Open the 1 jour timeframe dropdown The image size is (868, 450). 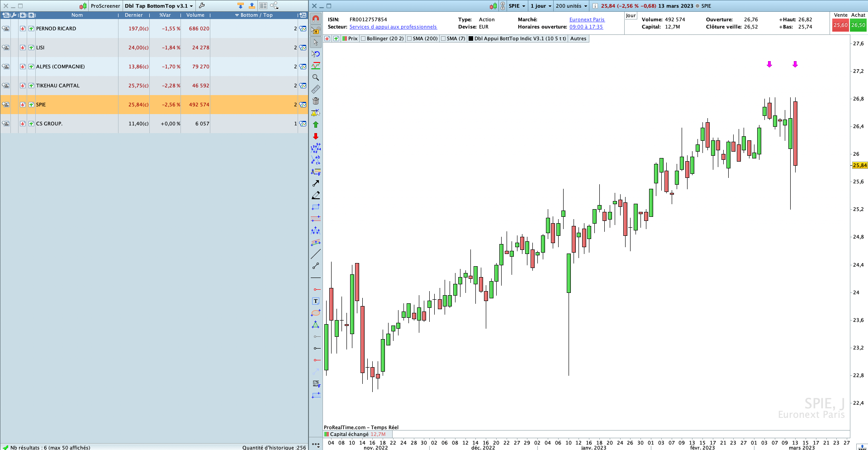tap(541, 6)
